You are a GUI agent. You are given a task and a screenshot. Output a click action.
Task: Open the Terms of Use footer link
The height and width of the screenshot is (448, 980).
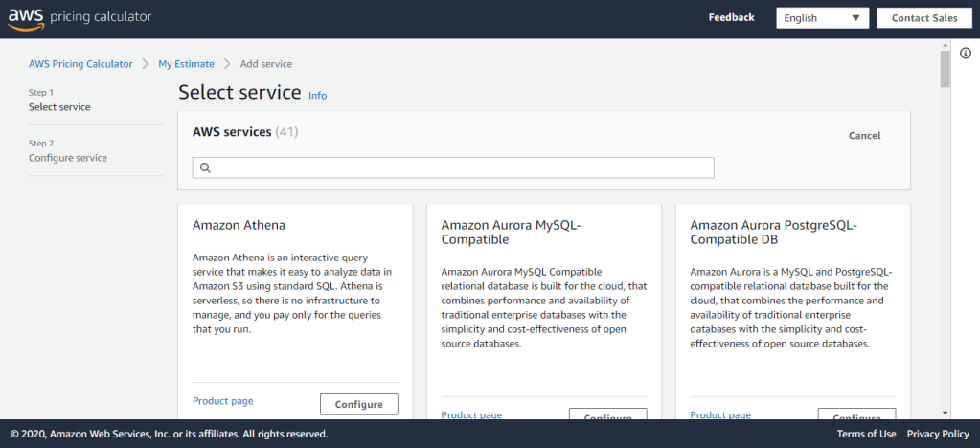click(x=866, y=434)
